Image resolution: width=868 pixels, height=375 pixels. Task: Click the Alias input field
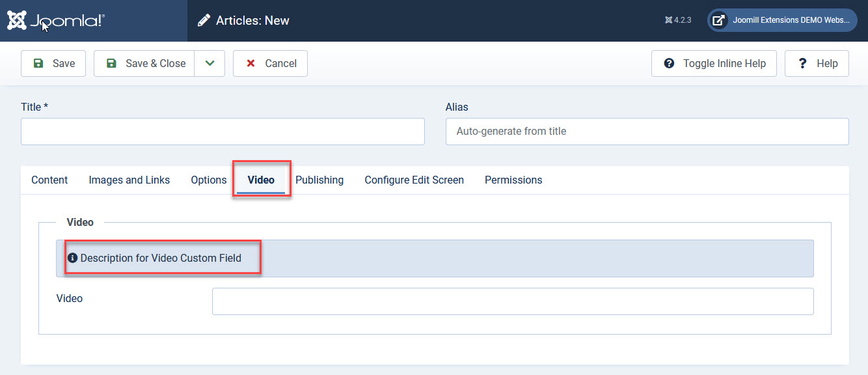click(x=647, y=132)
